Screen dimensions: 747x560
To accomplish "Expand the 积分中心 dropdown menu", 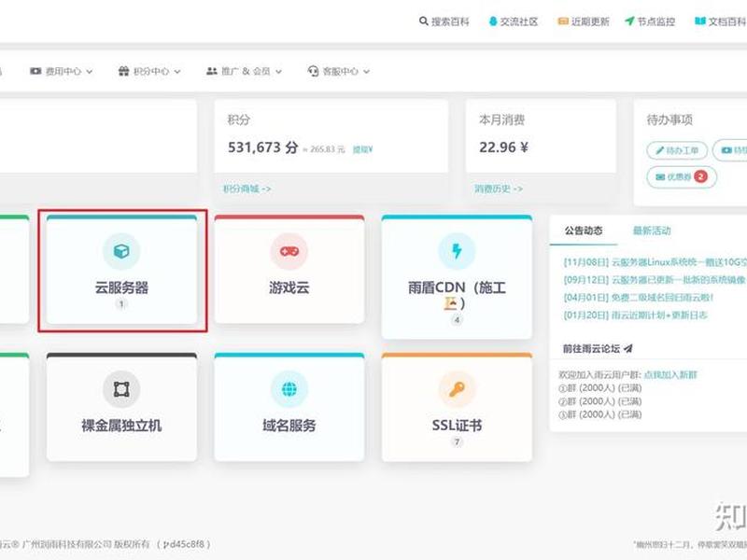I will 149,72.
